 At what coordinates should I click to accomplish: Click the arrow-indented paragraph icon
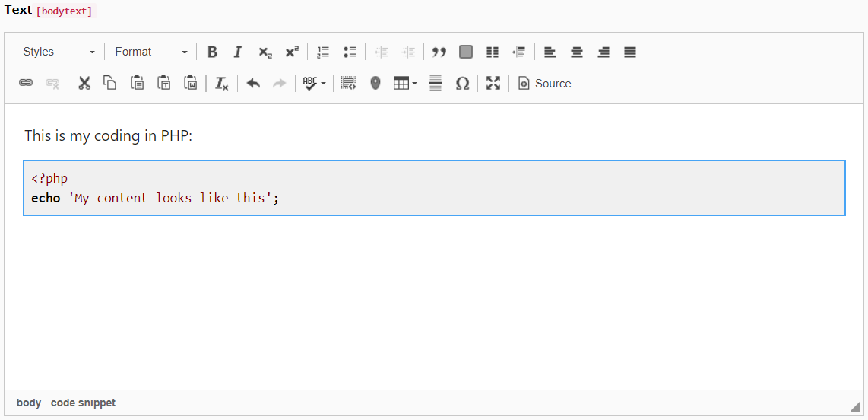click(x=518, y=52)
